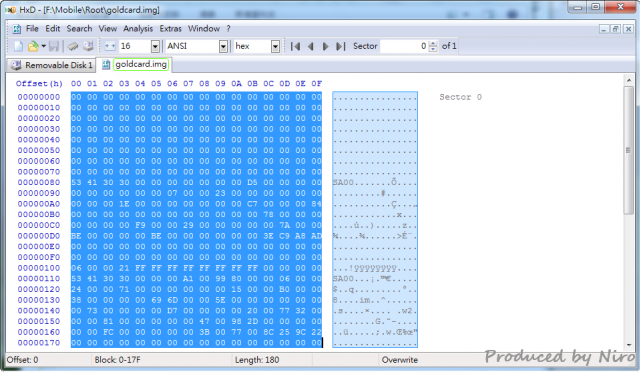The width and height of the screenshot is (640, 372).
Task: Go to next sector button
Action: [325, 47]
